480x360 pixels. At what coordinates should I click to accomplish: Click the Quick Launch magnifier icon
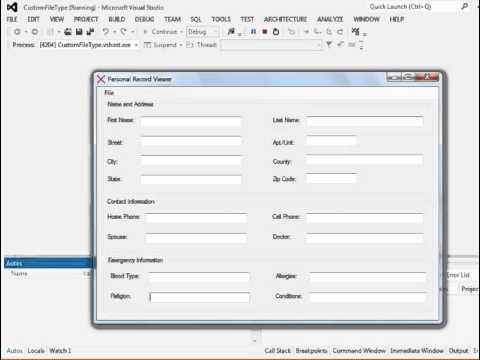[464, 6]
